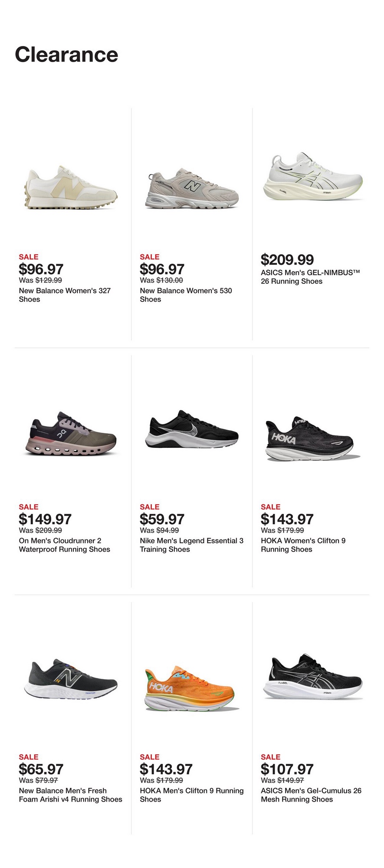Open On Men's Cloudrunner 2 Waterproof link
384x868 pixels.
tap(64, 545)
